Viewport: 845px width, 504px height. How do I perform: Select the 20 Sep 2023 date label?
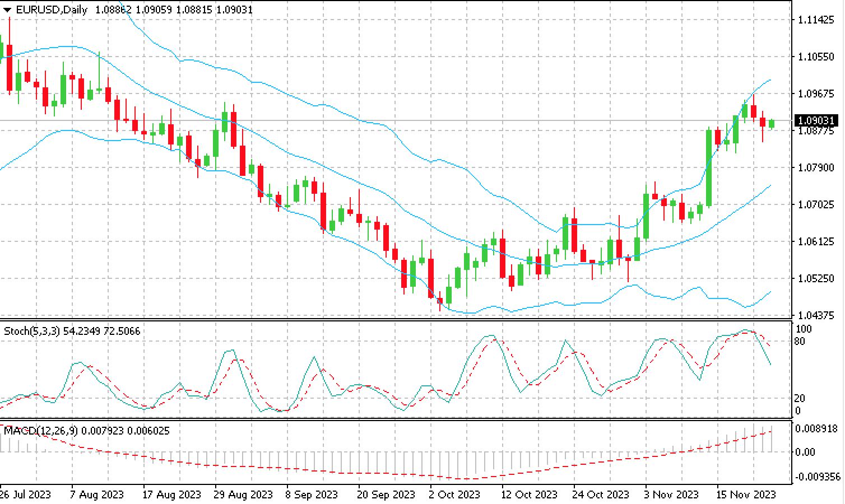point(387,494)
